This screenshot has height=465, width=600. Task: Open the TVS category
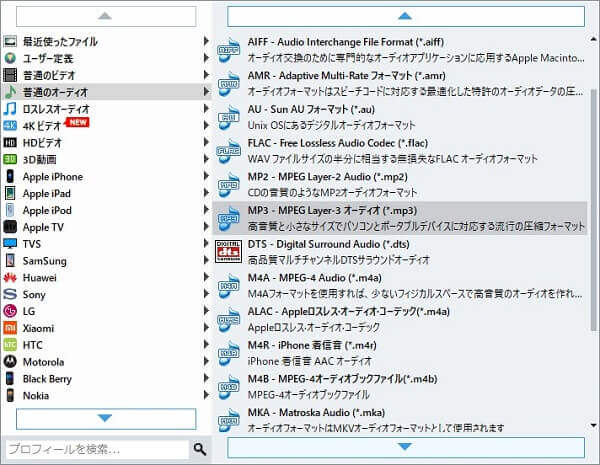coord(107,244)
